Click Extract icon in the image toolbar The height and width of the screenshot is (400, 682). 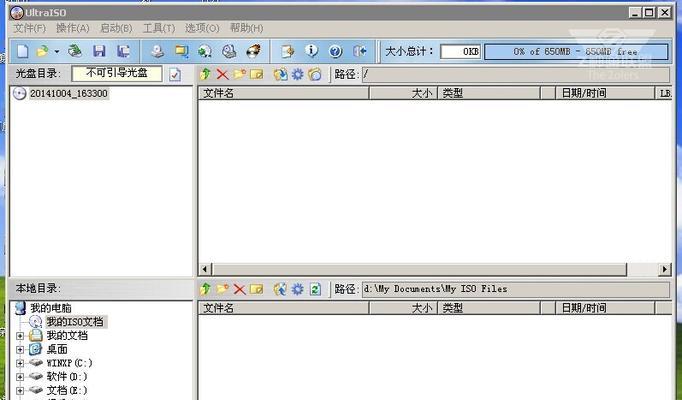coord(280,74)
